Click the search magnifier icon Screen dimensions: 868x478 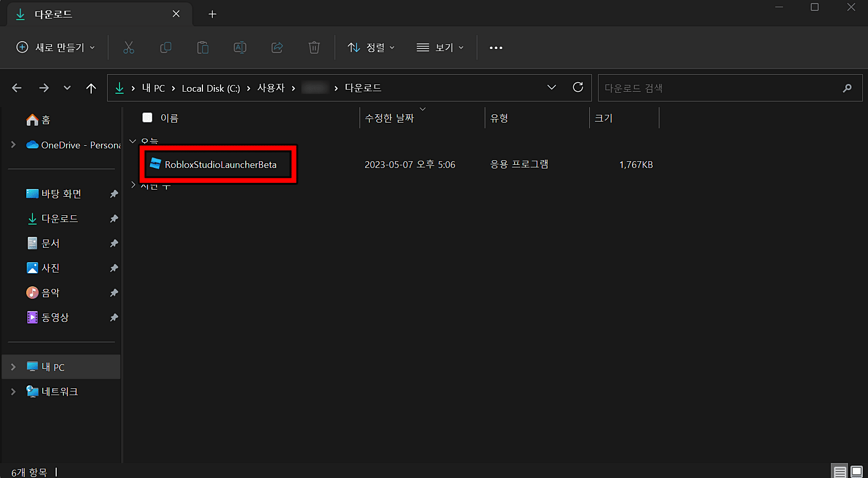pos(847,88)
